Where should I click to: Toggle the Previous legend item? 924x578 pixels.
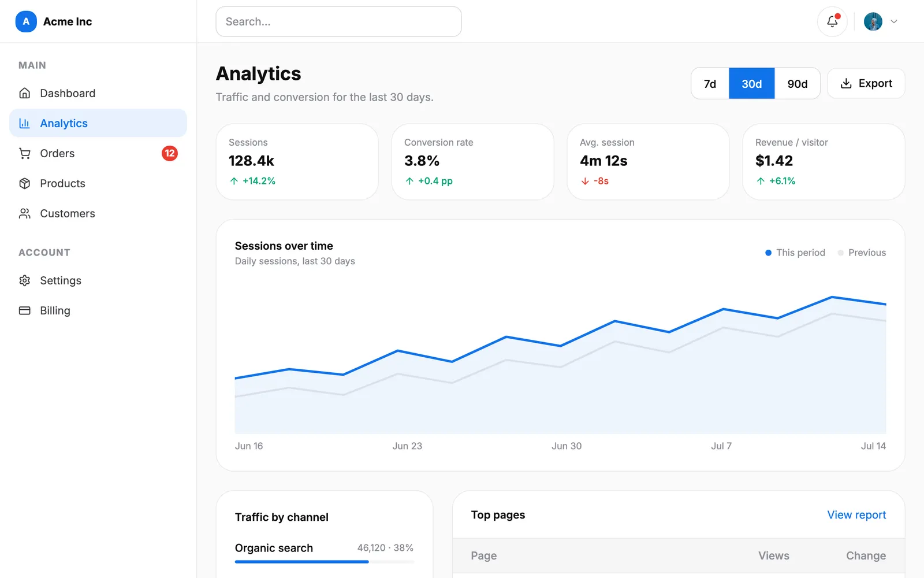tap(861, 253)
